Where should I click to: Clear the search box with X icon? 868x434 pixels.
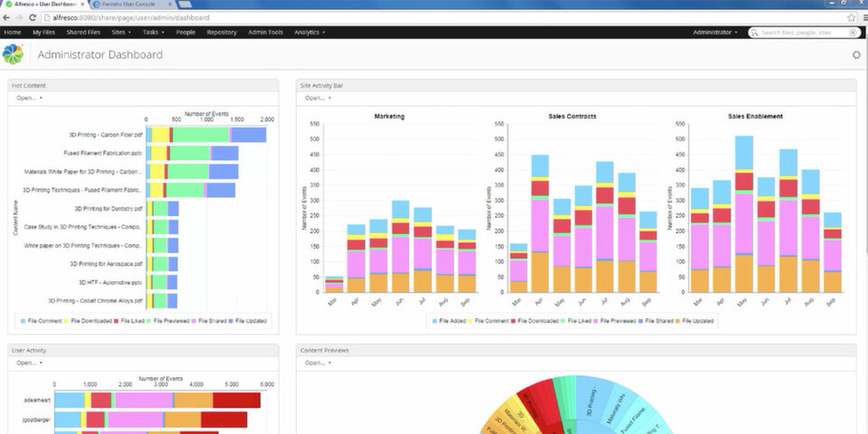pyautogui.click(x=853, y=33)
